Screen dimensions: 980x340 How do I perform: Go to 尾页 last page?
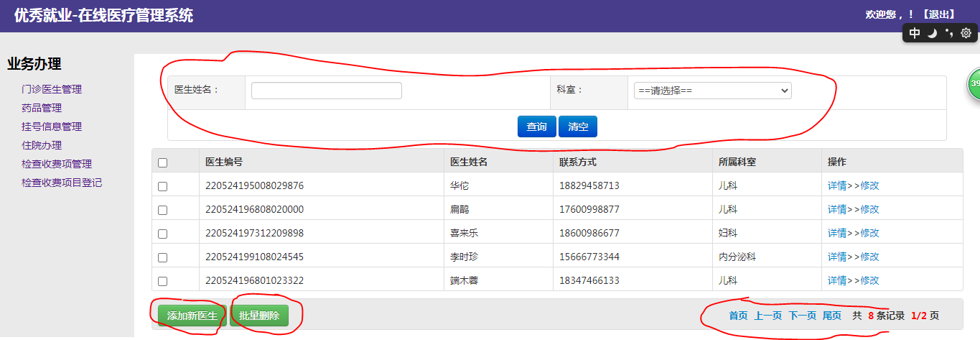click(831, 316)
